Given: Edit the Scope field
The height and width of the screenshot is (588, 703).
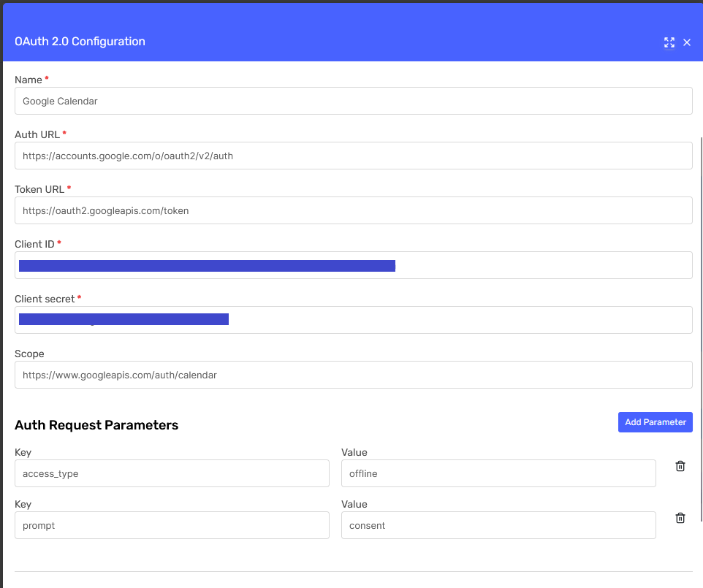Looking at the screenshot, I should pos(353,375).
